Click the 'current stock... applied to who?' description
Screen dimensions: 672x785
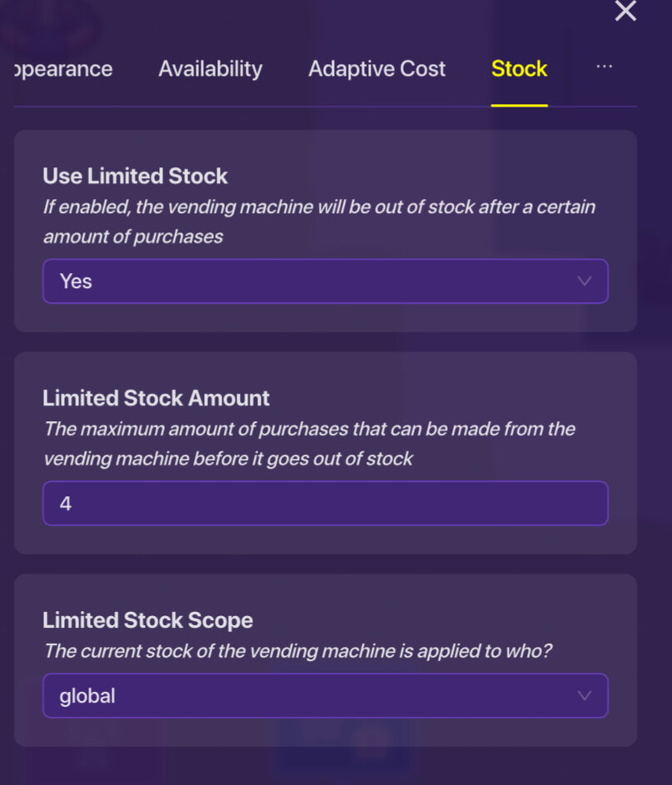297,651
